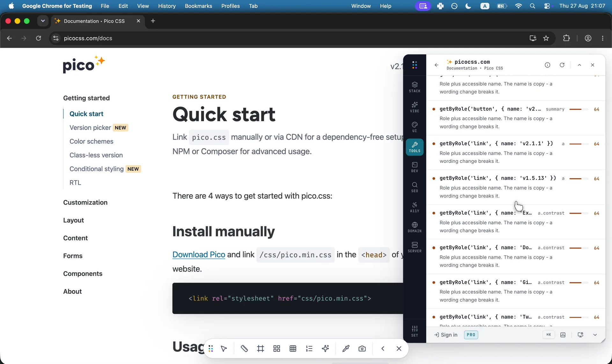Click score bar on the 'v1.5.13' row
Image resolution: width=612 pixels, height=364 pixels.
pos(579,179)
